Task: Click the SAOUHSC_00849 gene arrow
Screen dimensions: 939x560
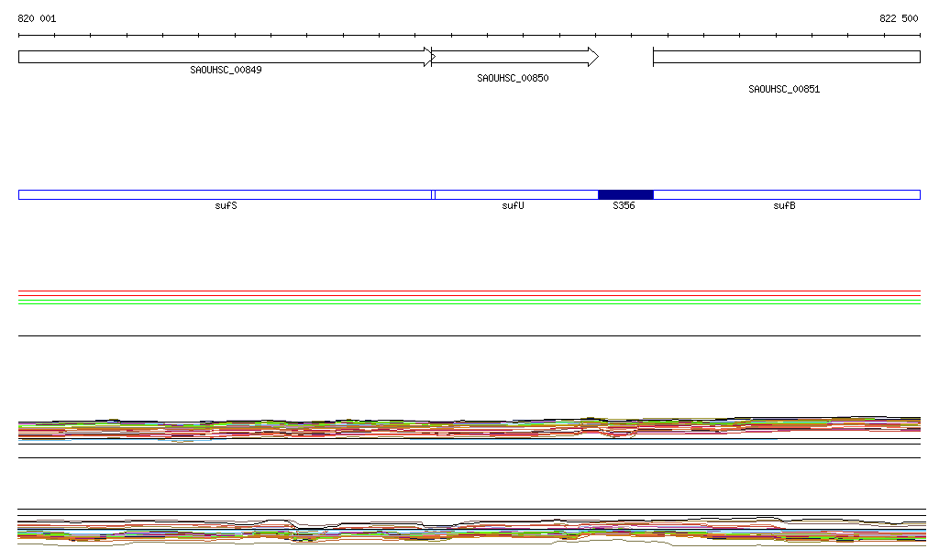Action: (225, 57)
